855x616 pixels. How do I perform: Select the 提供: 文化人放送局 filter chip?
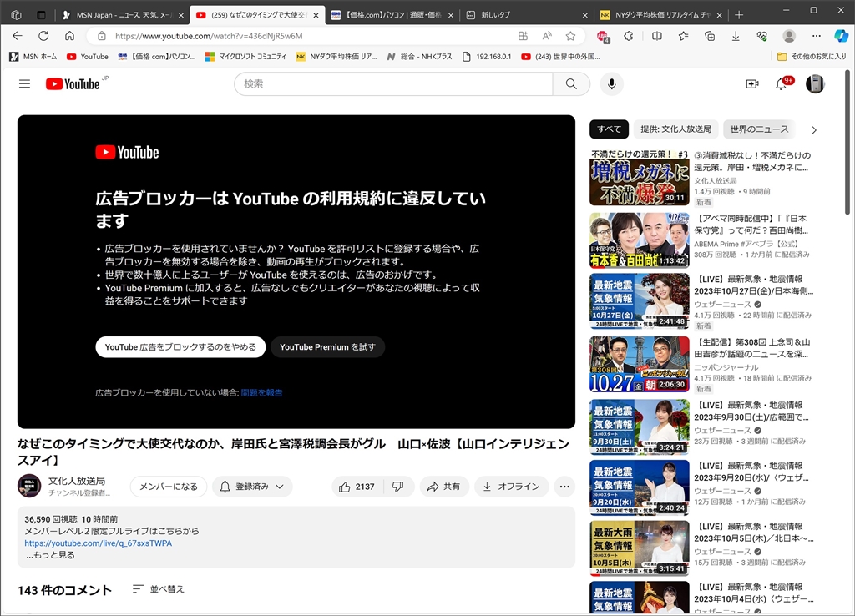coord(675,129)
